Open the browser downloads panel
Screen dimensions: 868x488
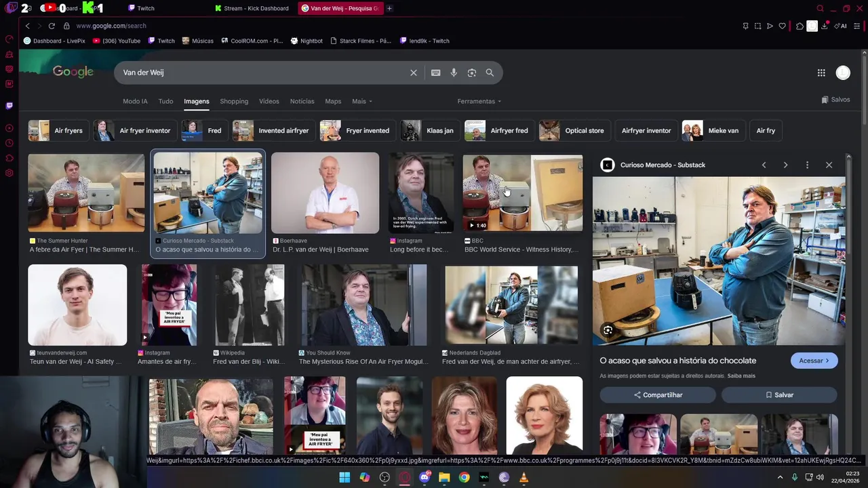[x=824, y=26]
